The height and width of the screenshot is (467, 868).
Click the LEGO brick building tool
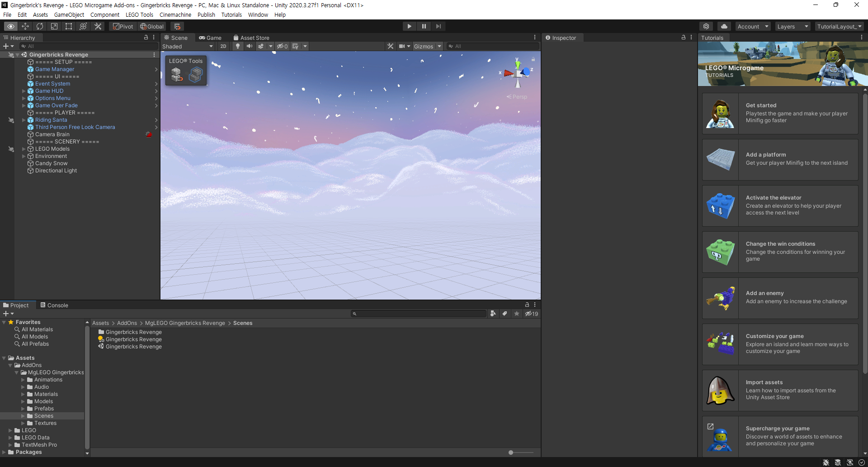pos(176,75)
